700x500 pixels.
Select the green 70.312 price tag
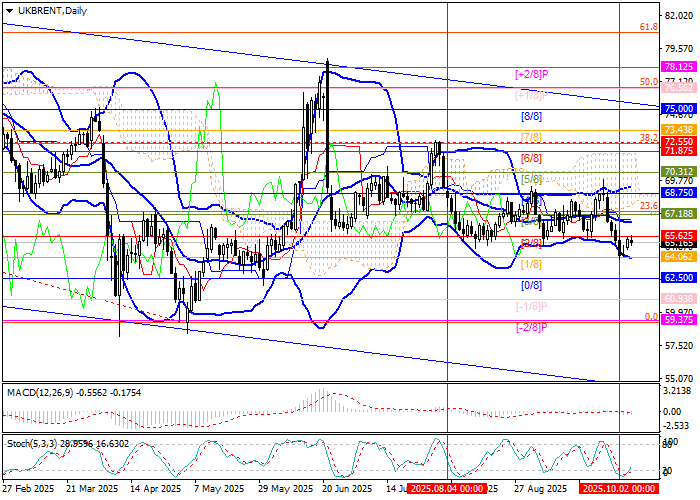click(x=679, y=172)
